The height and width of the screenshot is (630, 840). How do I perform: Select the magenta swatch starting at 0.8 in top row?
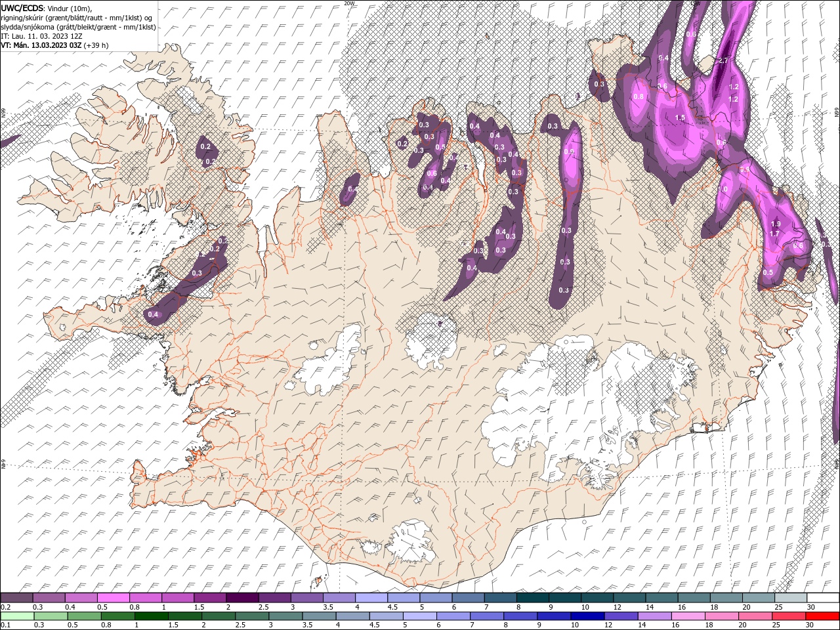(x=145, y=598)
